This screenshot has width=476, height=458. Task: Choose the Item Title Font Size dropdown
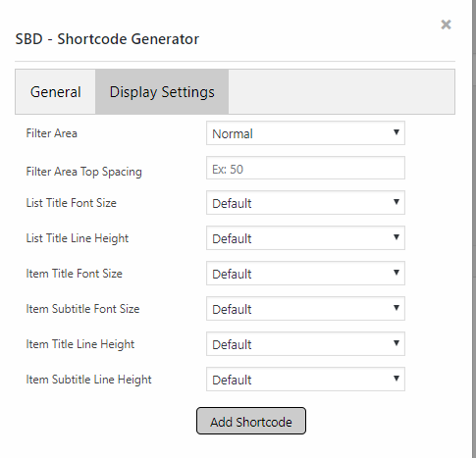(x=305, y=274)
